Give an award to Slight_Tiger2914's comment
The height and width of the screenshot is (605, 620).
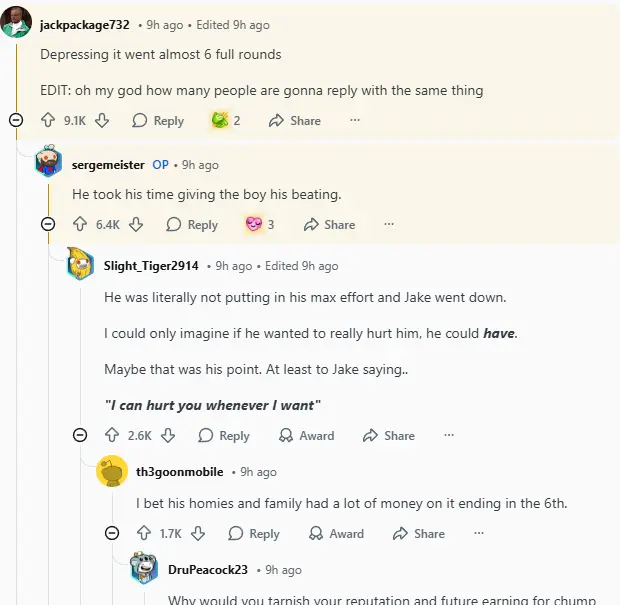coord(305,435)
